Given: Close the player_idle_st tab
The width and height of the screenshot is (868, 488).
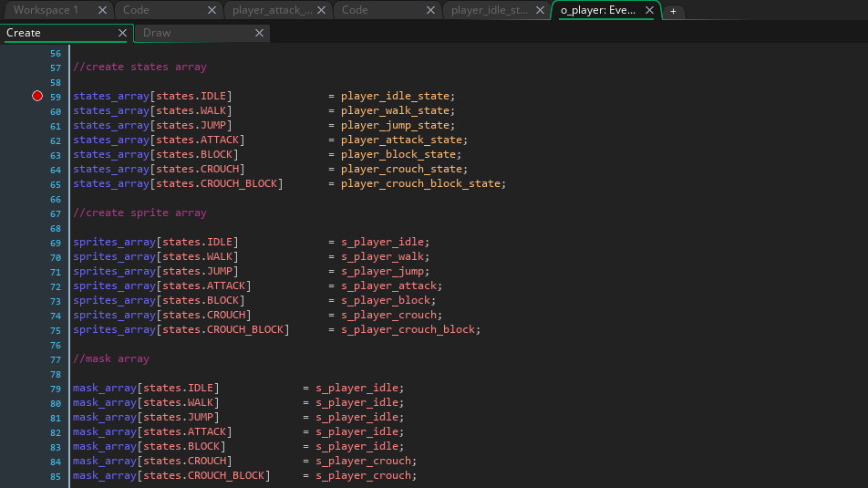Looking at the screenshot, I should tap(540, 10).
